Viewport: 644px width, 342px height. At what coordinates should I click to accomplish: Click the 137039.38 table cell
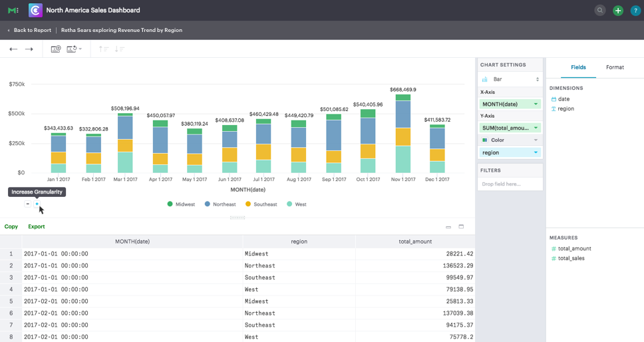point(415,313)
